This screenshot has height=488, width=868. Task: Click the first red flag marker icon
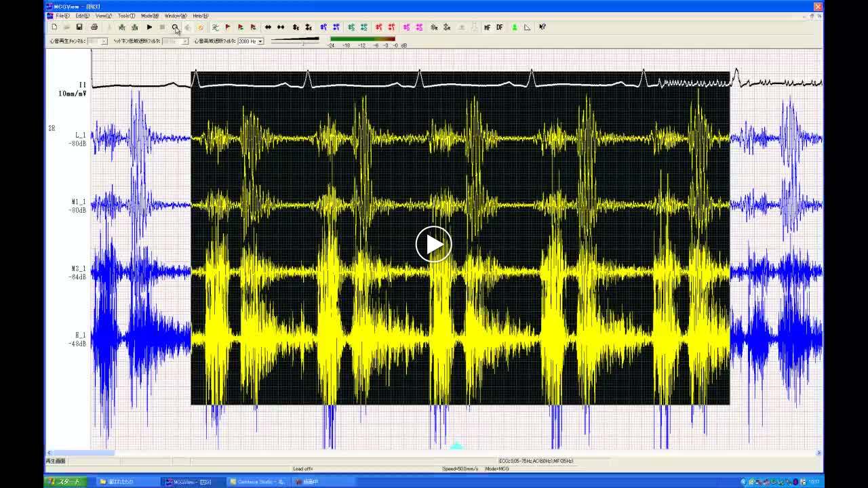pos(228,27)
